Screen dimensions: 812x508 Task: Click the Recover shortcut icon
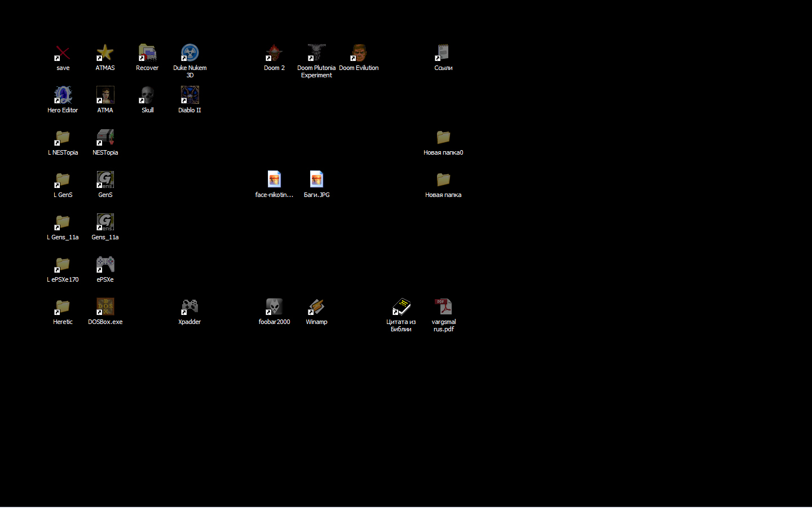click(147, 54)
